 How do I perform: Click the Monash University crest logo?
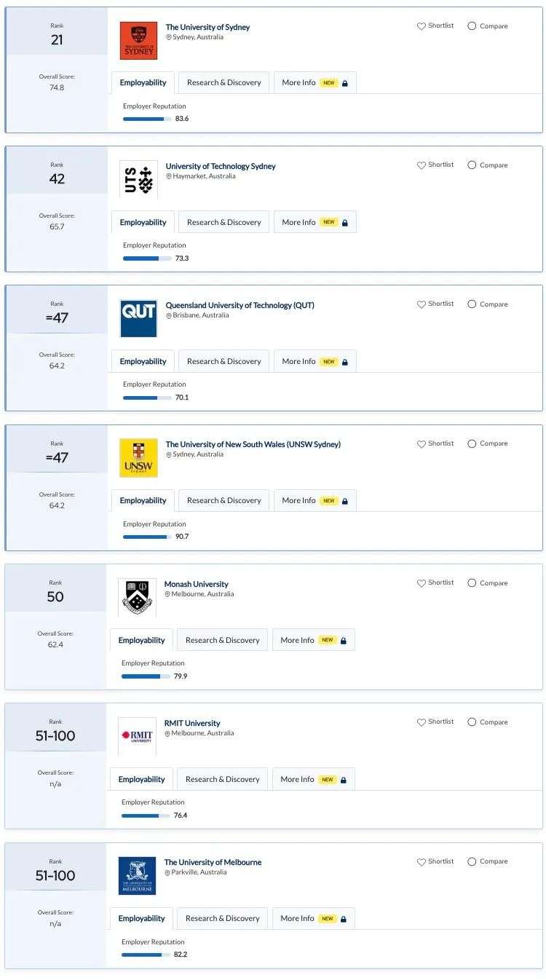[x=137, y=598]
